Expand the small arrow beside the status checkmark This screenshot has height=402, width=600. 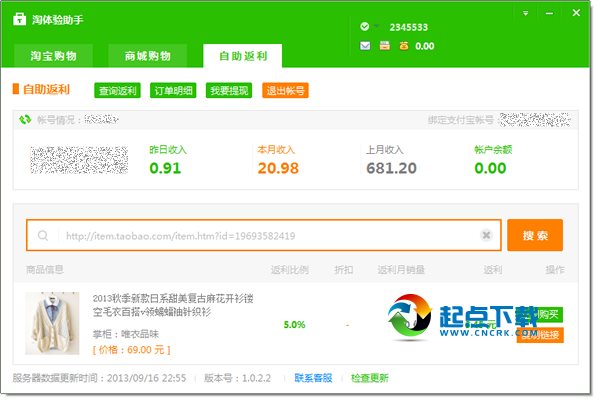[376, 26]
